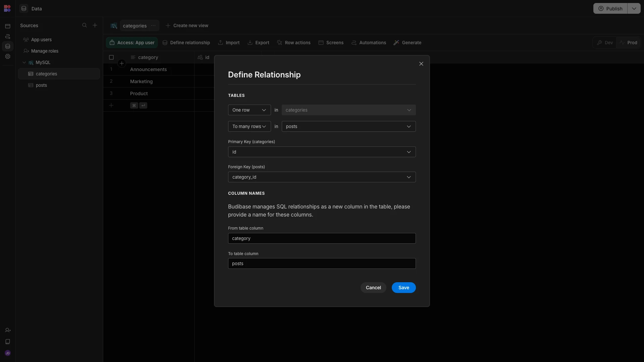Open App users in sidebar
Viewport: 644px width, 362px height.
click(59, 40)
